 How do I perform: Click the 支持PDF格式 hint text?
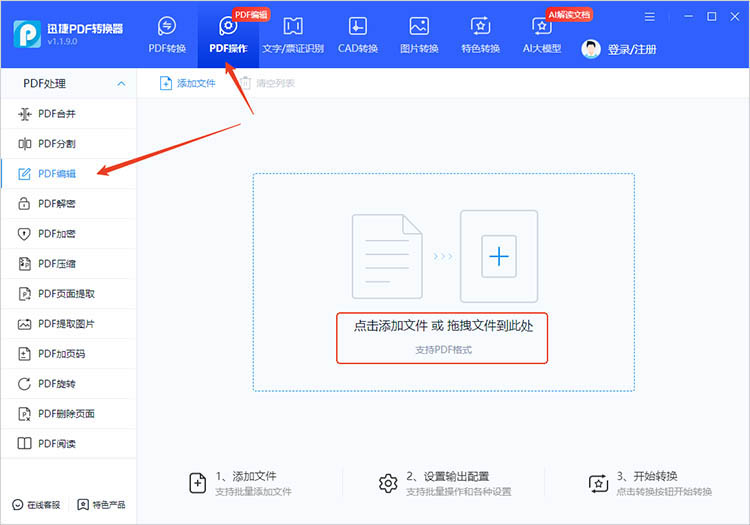[x=443, y=350]
